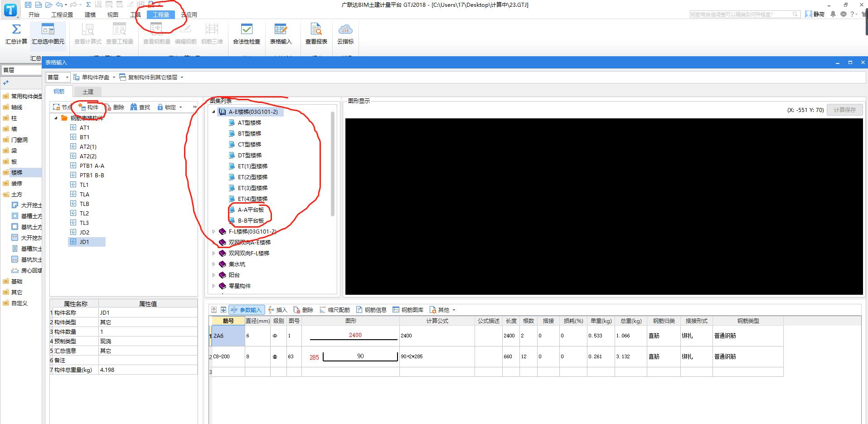The image size is (868, 424).
Task: Select component AT2(1)
Action: point(88,146)
